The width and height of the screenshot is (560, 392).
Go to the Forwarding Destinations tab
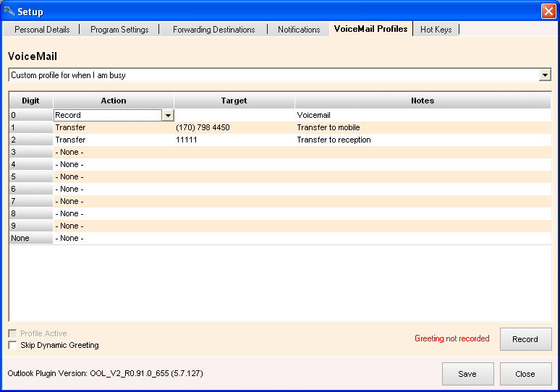[213, 29]
